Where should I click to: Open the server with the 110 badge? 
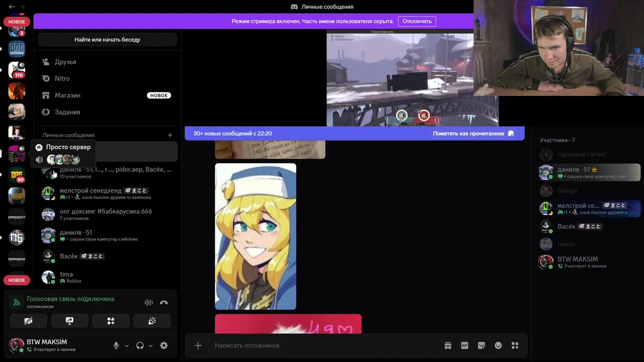pos(17,70)
